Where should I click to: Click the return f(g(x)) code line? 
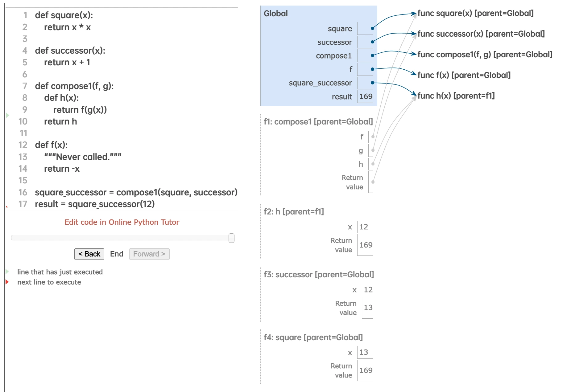(80, 110)
